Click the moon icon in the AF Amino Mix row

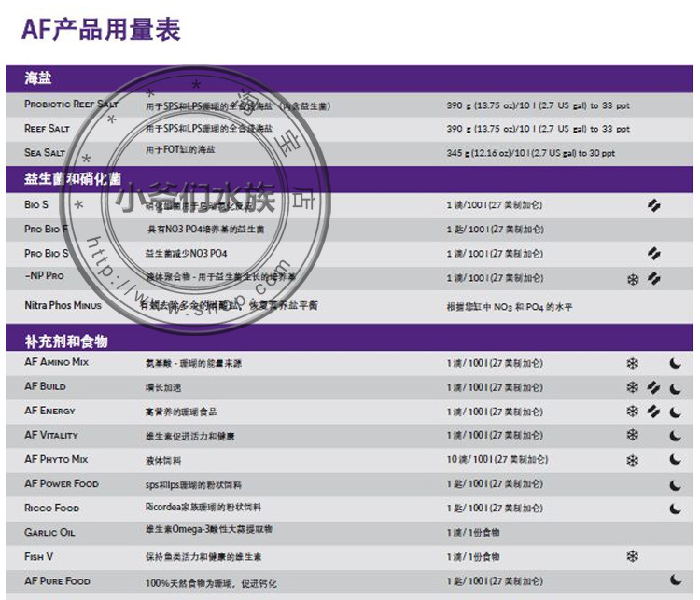tap(675, 363)
